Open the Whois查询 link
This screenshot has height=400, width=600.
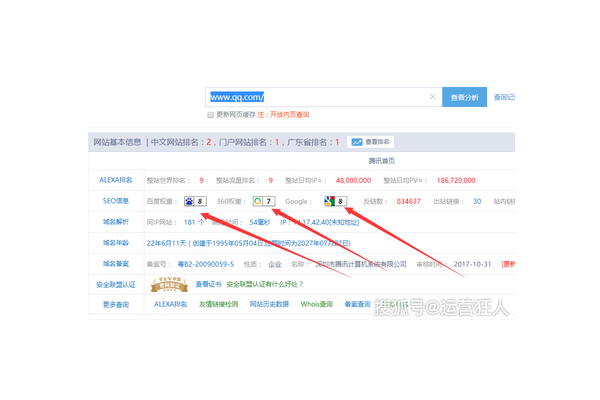click(316, 304)
